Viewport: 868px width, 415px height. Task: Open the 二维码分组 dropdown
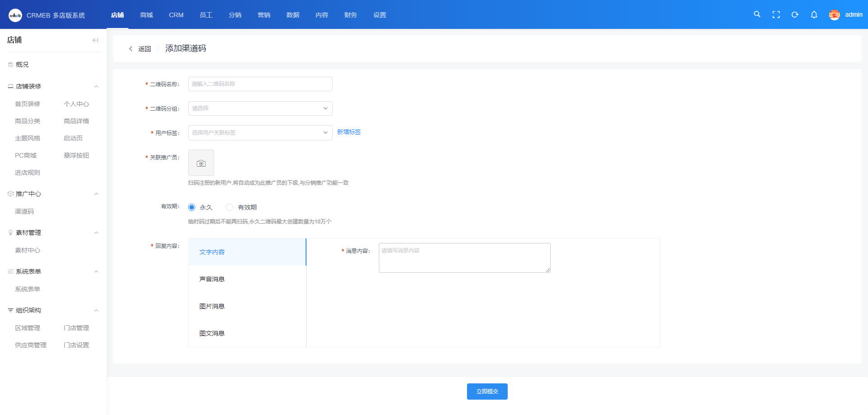click(x=260, y=108)
